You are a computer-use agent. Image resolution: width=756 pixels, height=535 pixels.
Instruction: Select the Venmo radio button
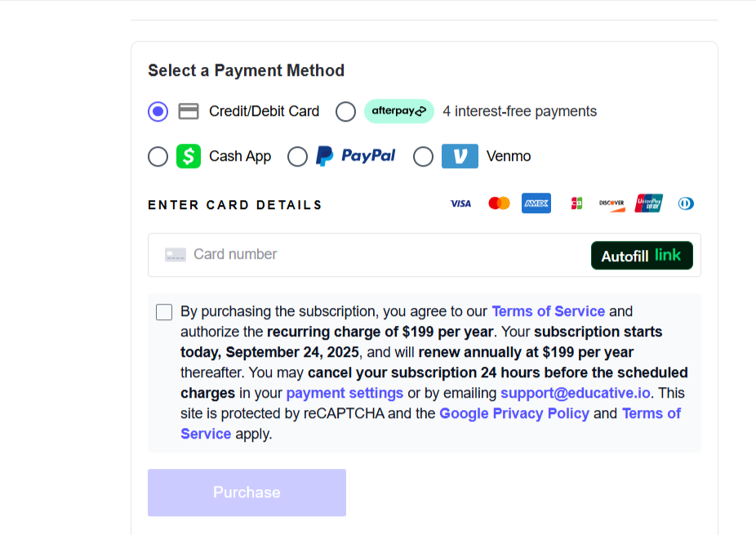423,156
